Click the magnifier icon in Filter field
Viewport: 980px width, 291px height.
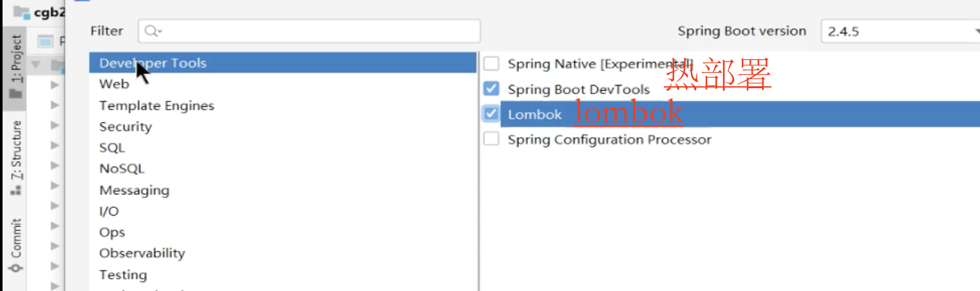click(152, 31)
